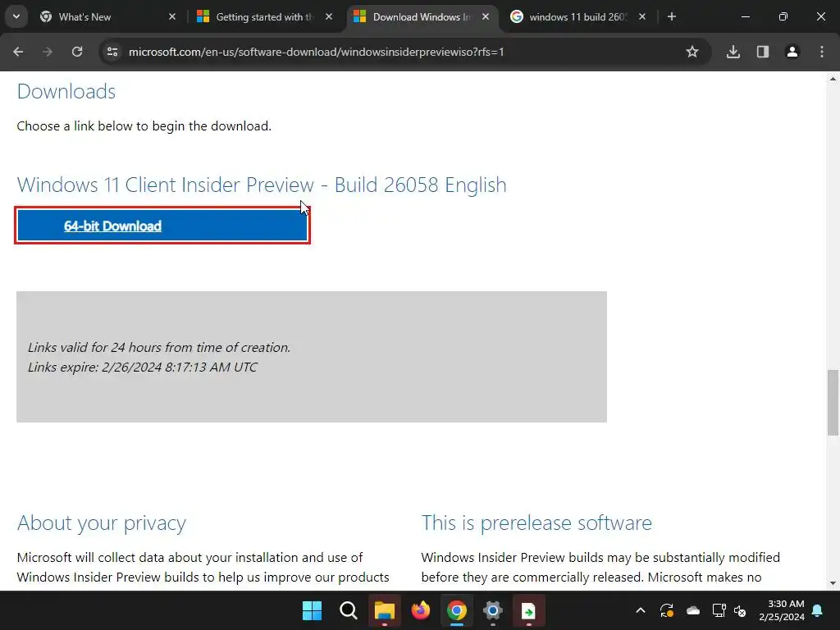This screenshot has width=840, height=630.
Task: Open the Windows Start menu
Action: pyautogui.click(x=312, y=610)
